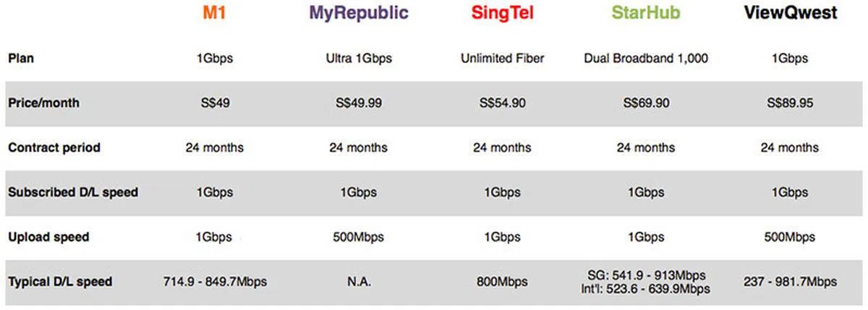Viewport: 868px width, 310px height.
Task: Click the 714.9 - 849.7Mbps typical speed
Action: (x=215, y=281)
